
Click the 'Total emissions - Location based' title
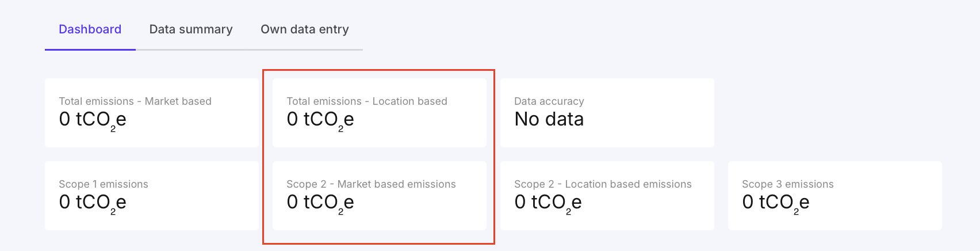(x=367, y=101)
